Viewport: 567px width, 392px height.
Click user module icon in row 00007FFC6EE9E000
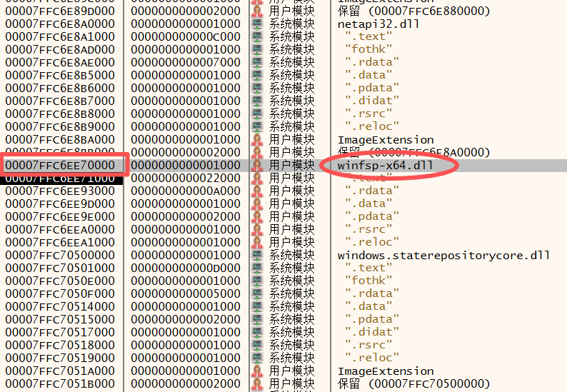tap(257, 216)
